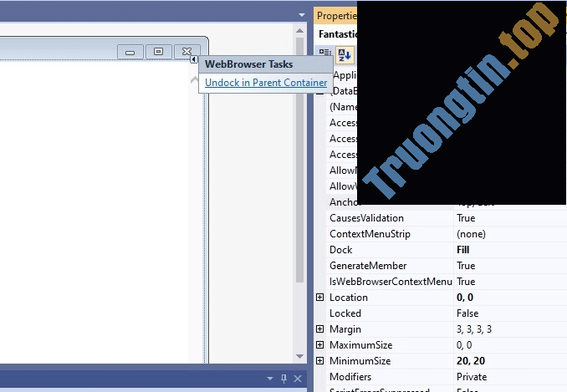The height and width of the screenshot is (392, 567).
Task: Expand the MinimumSize property node
Action: [320, 361]
